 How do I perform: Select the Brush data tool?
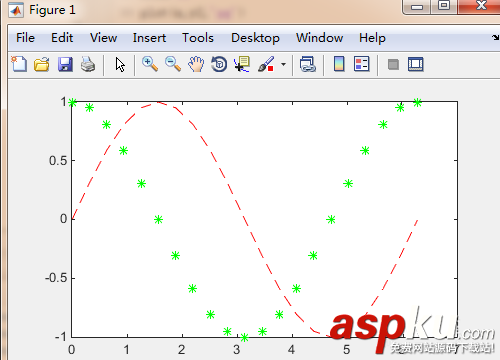[266, 64]
